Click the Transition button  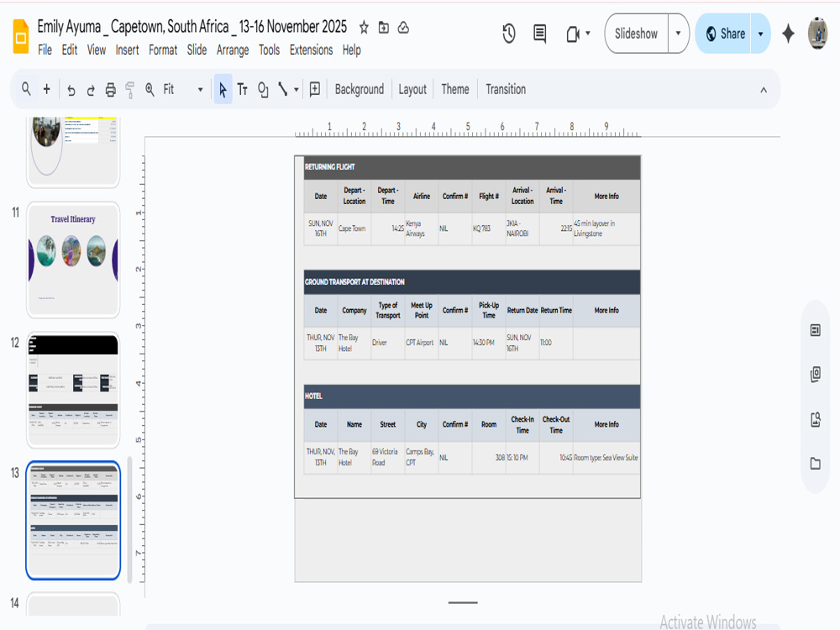(506, 90)
